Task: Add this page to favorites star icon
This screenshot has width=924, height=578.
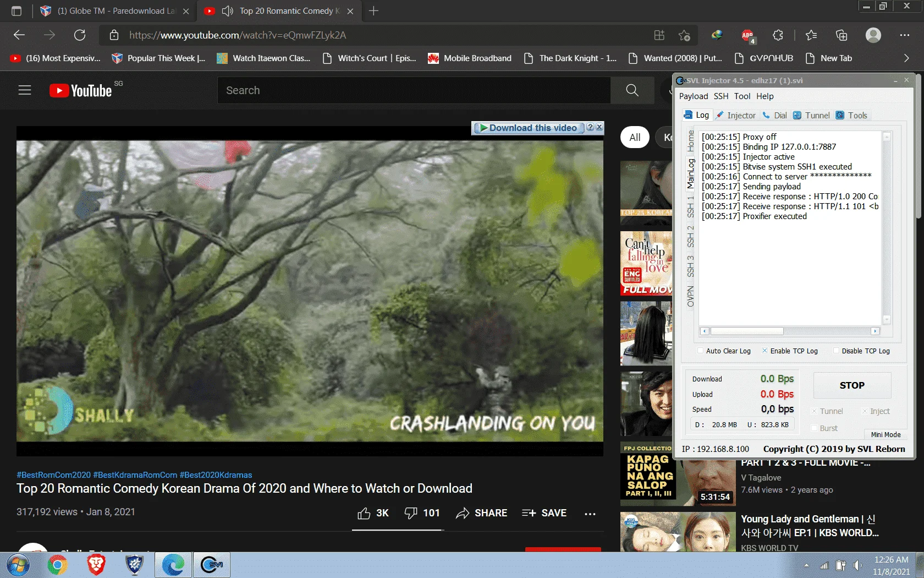Action: 684,35
